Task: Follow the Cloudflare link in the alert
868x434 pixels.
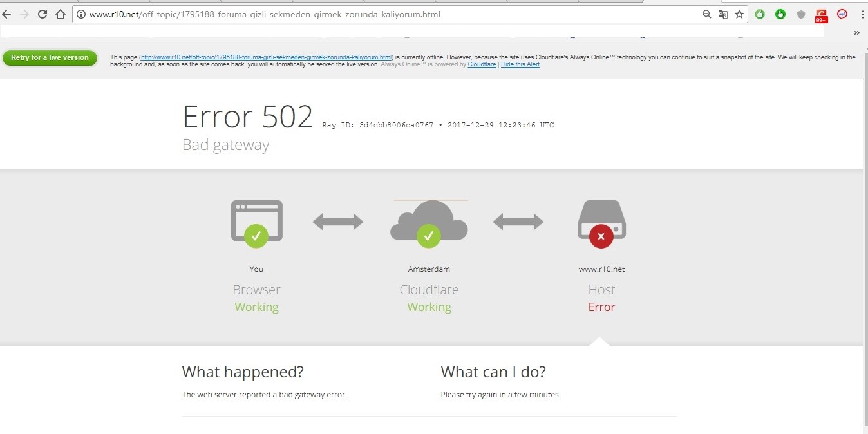Action: pos(482,64)
